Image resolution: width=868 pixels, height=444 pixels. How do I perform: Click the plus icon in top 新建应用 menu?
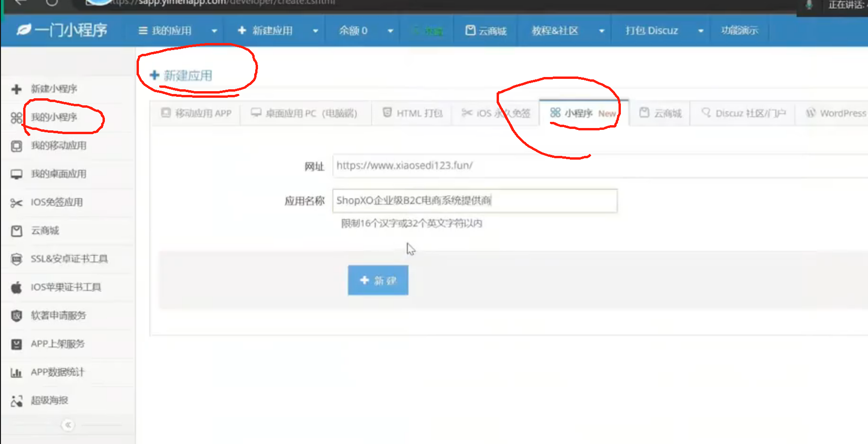tap(242, 30)
